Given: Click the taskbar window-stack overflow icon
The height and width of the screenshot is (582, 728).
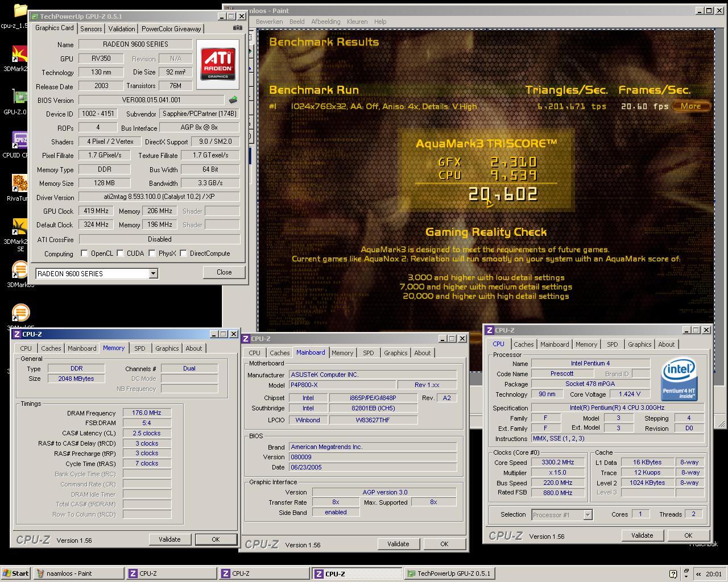Looking at the screenshot, I should pyautogui.click(x=686, y=573).
